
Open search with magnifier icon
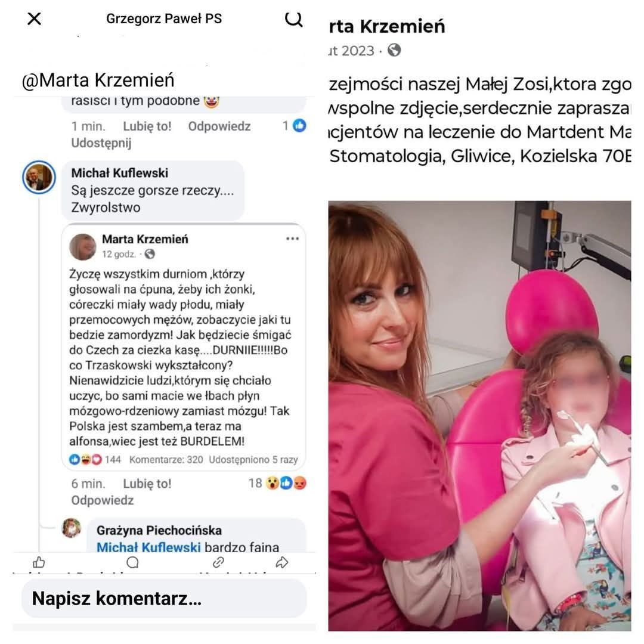point(293,19)
